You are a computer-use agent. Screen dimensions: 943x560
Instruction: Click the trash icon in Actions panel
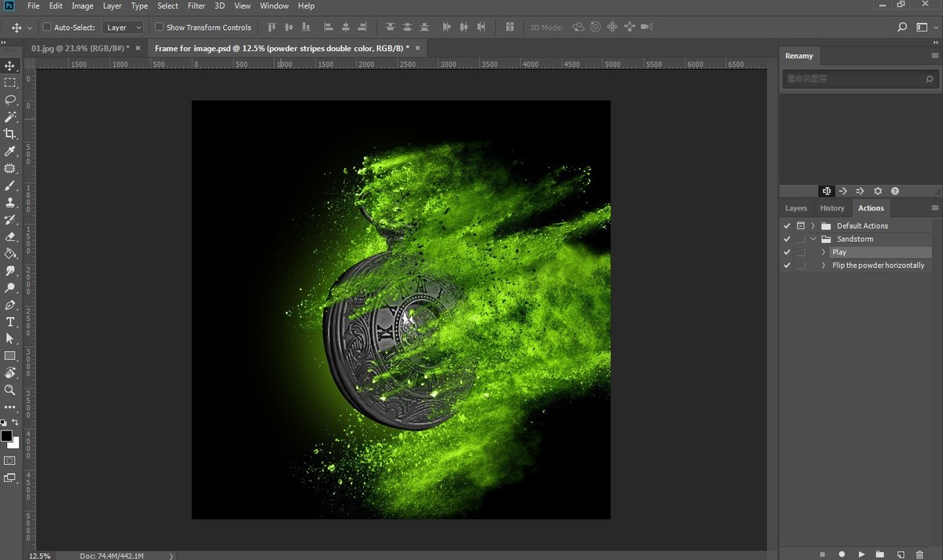(919, 555)
